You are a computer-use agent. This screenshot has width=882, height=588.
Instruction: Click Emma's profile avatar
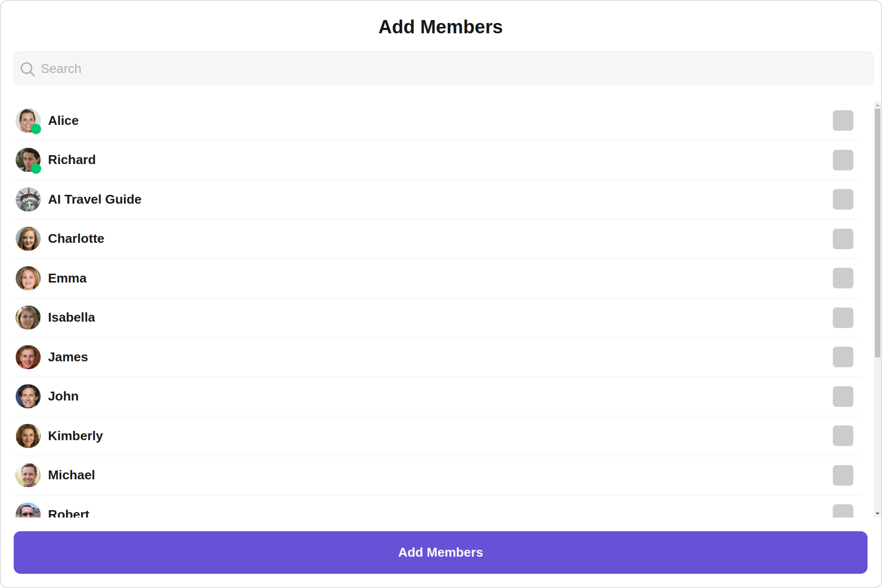[x=28, y=278]
